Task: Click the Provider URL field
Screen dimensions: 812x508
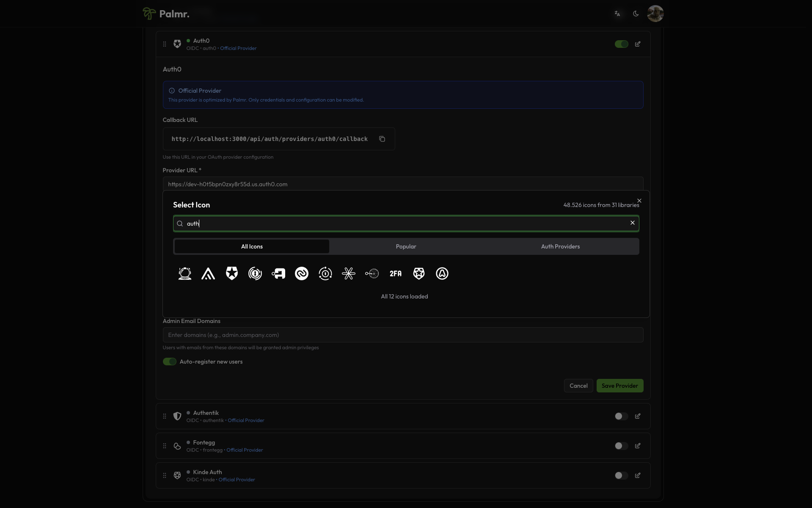Action: 403,184
